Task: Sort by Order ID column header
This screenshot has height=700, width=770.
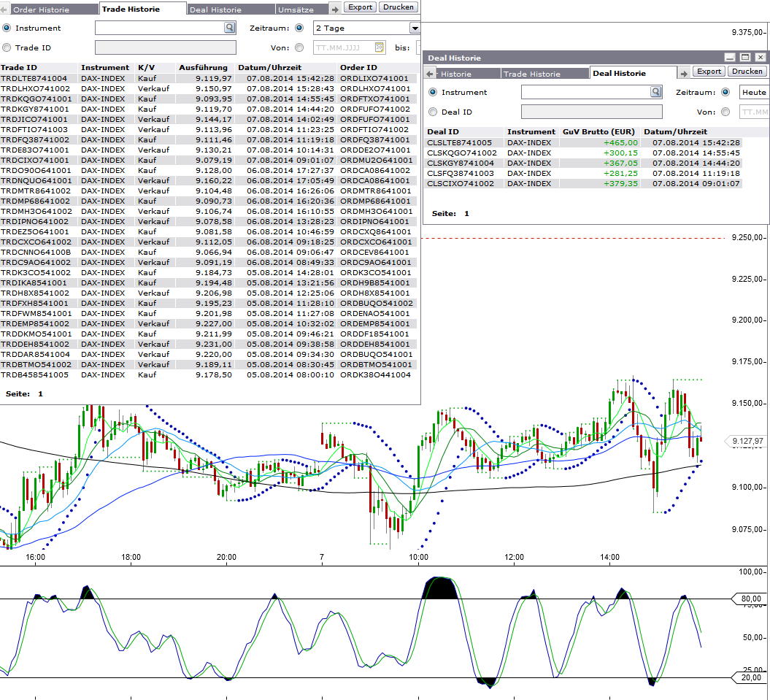Action: point(358,67)
